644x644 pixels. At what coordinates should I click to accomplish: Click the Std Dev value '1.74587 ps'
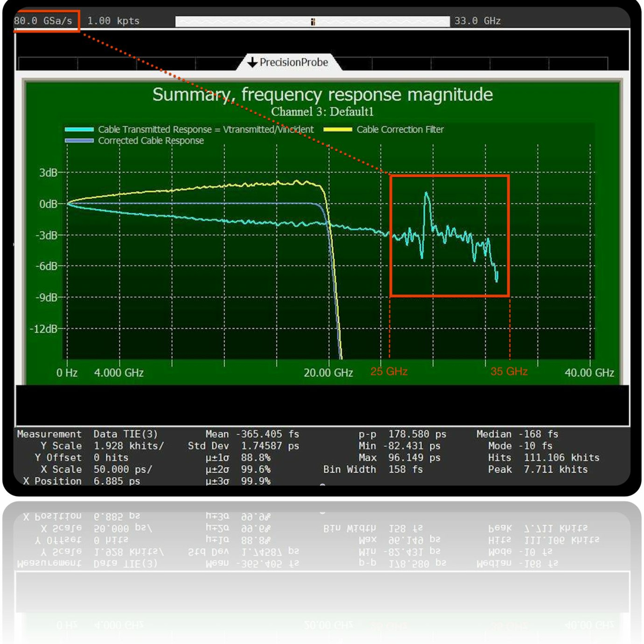point(270,446)
